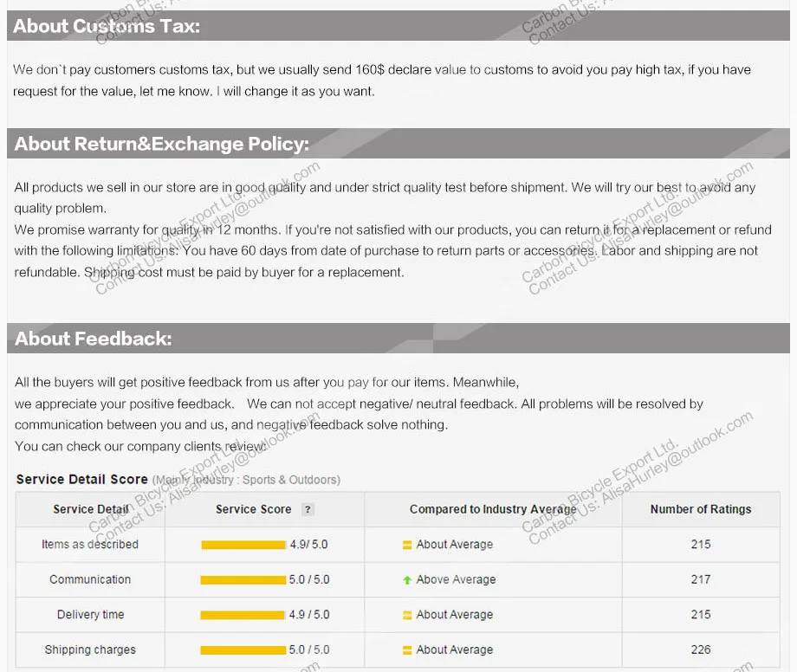Click the Sports & Outdoors industry text

(291, 480)
